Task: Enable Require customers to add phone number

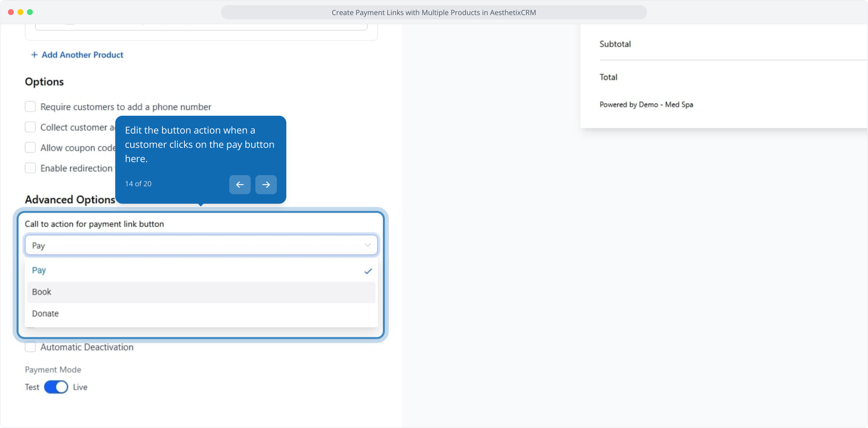Action: 30,107
